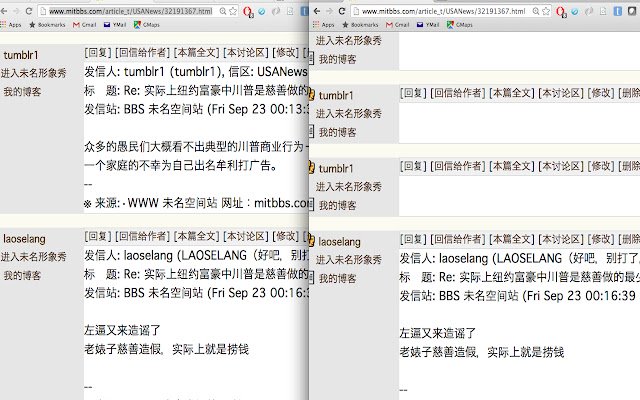
Task: Open GMaps bookmark in right window
Action: tap(460, 25)
